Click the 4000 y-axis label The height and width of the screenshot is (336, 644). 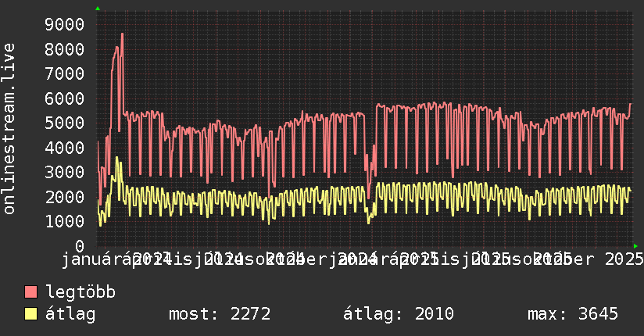(65, 148)
